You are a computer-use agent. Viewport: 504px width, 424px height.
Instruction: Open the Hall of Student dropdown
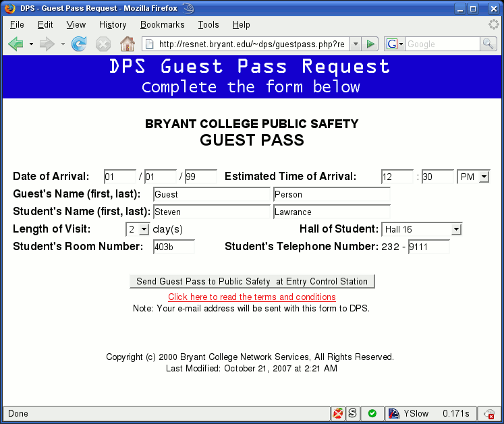(422, 229)
